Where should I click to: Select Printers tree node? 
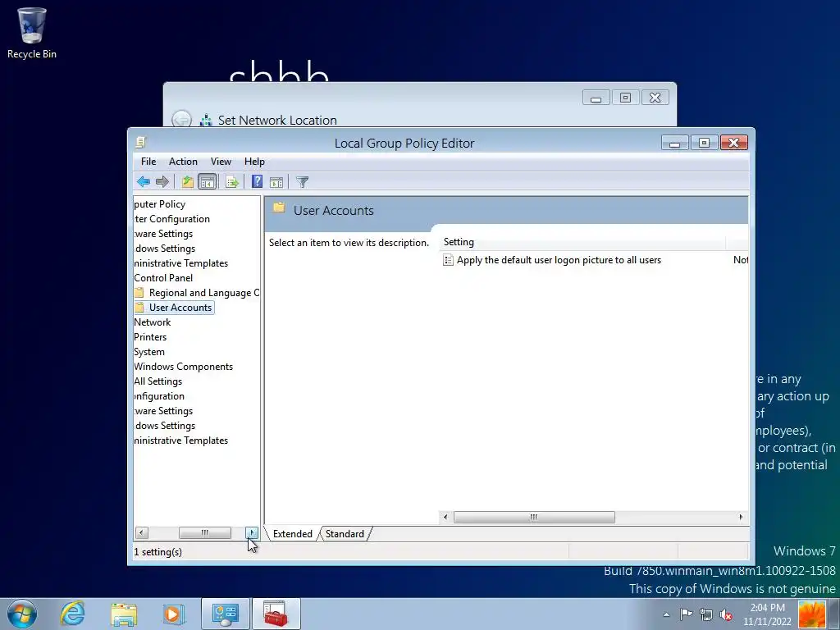click(x=150, y=337)
